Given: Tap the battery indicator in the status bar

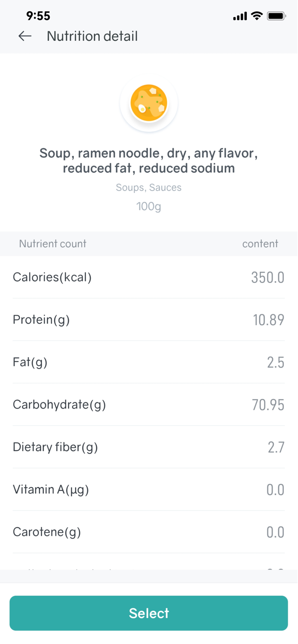Looking at the screenshot, I should (276, 15).
